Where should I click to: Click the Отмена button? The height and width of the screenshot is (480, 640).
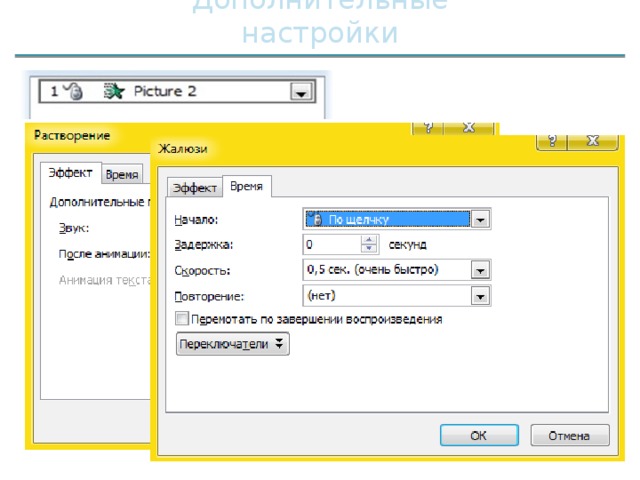[570, 436]
